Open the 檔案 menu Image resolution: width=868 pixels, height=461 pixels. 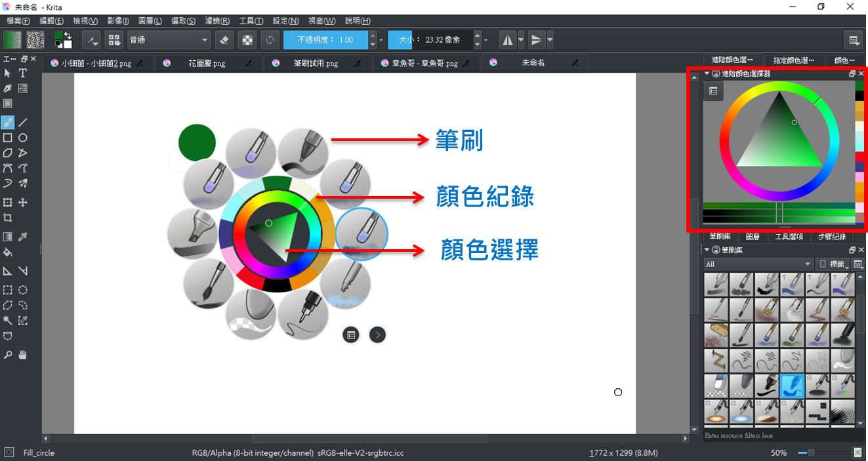click(18, 21)
